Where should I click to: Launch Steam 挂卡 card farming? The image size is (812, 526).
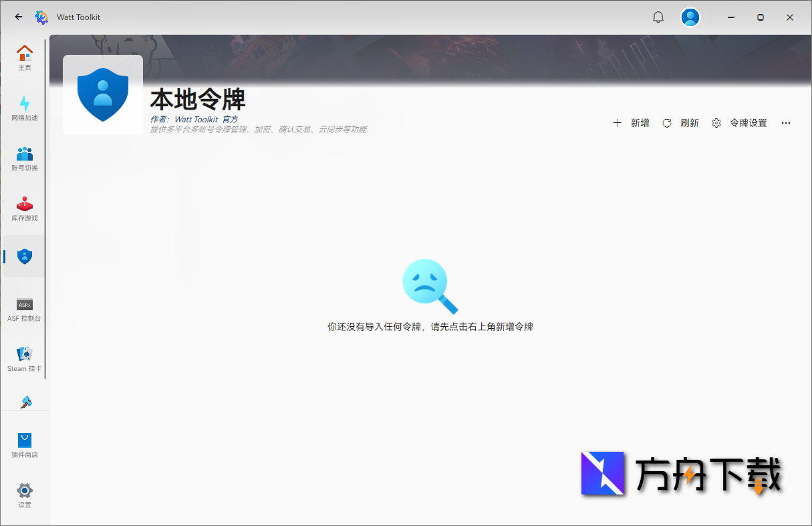[x=25, y=358]
